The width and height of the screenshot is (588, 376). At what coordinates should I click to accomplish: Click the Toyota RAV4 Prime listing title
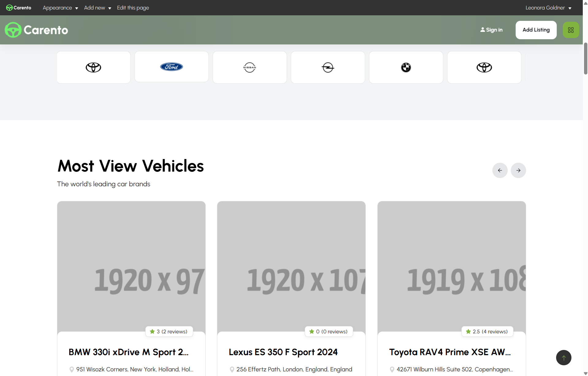(450, 352)
